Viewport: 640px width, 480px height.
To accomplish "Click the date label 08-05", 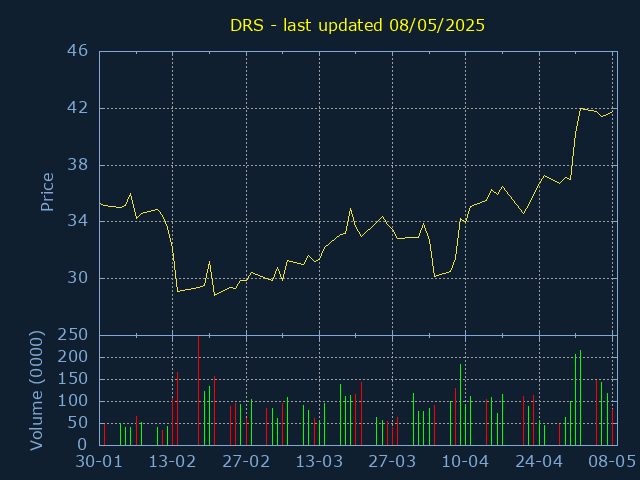I will [612, 462].
